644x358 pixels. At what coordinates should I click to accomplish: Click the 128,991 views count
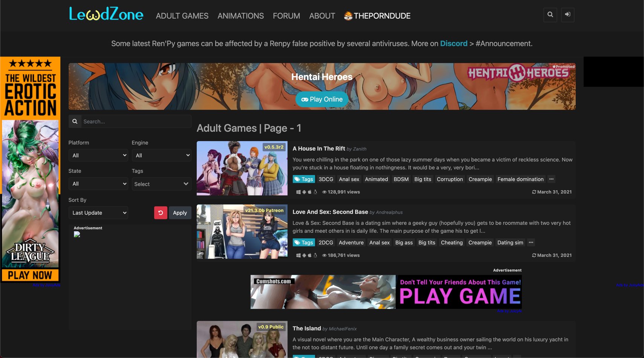[x=344, y=192]
